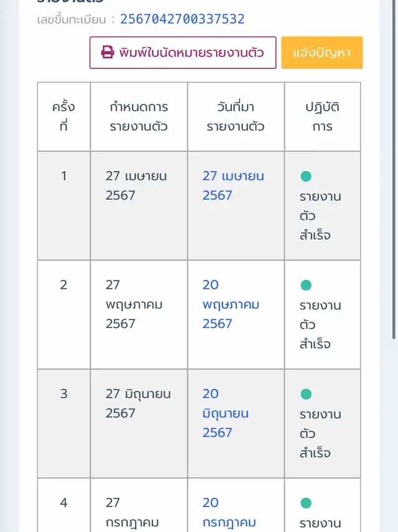
Task: Click the green status dot in row 3
Action: click(x=306, y=394)
